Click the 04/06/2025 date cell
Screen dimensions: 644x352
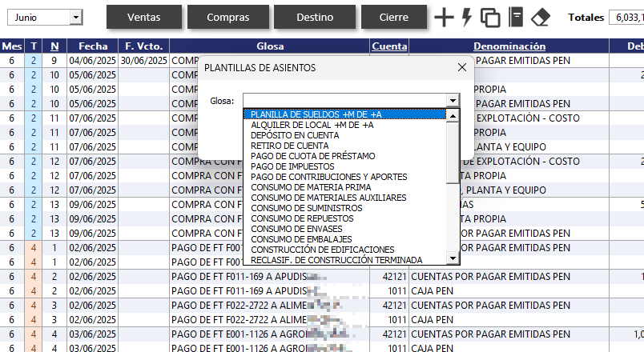point(92,61)
